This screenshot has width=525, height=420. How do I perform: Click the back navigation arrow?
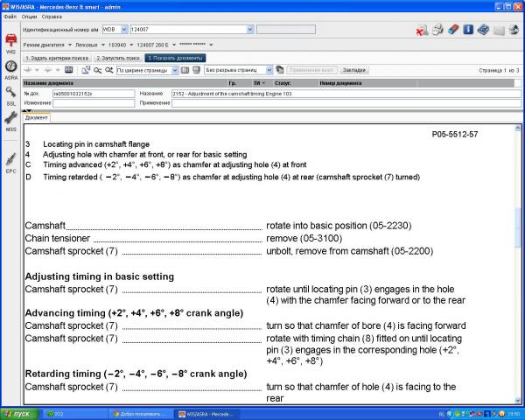[x=28, y=70]
